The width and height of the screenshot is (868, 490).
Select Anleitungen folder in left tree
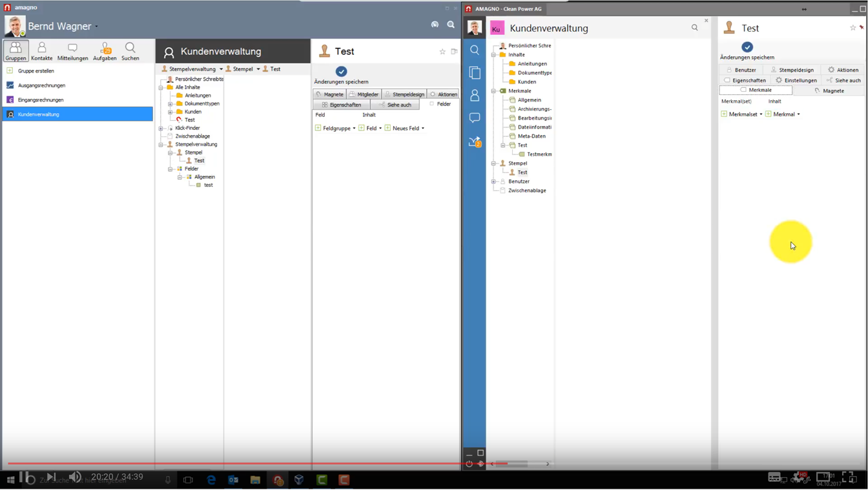coord(198,96)
